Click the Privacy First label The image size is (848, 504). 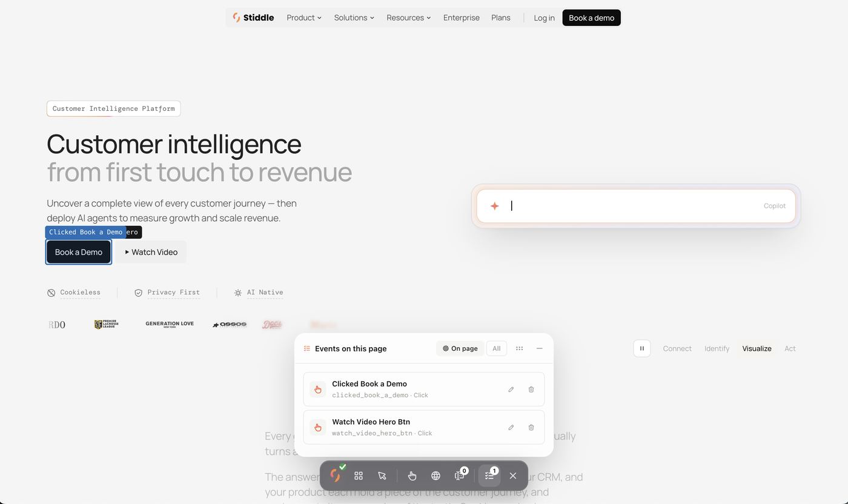coord(173,292)
